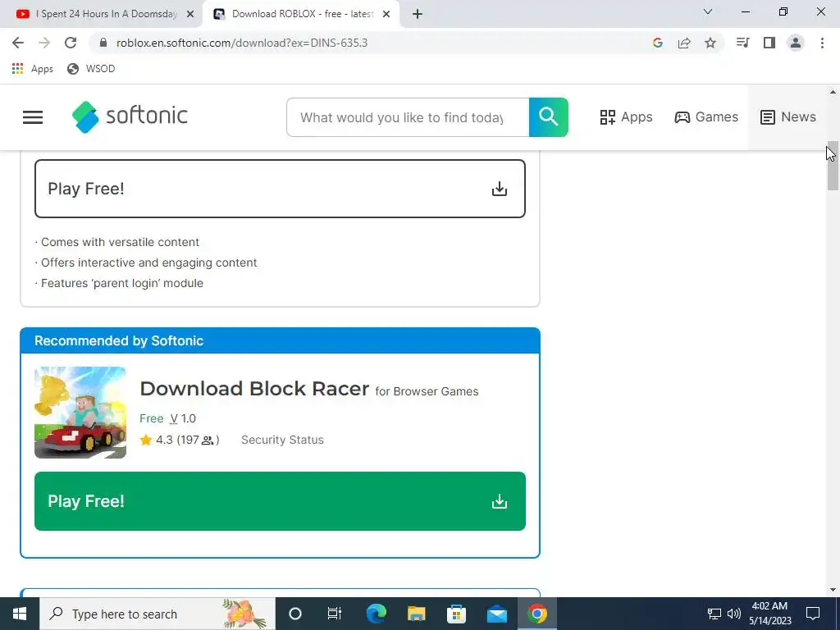The height and width of the screenshot is (630, 840).
Task: Go forward in browser history
Action: [44, 43]
